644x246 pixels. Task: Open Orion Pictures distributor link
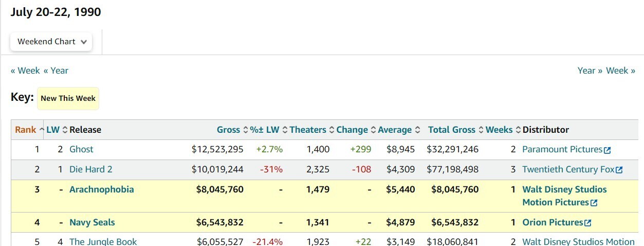553,222
